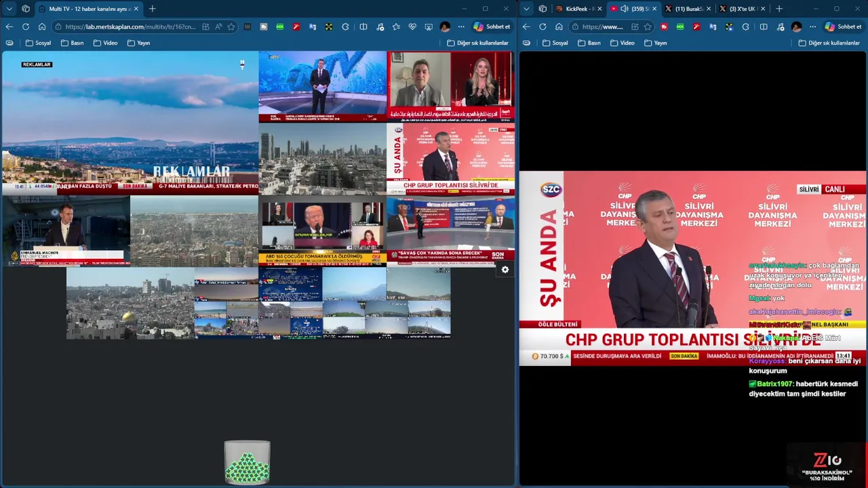Open Favorites list in left window

[x=396, y=26]
